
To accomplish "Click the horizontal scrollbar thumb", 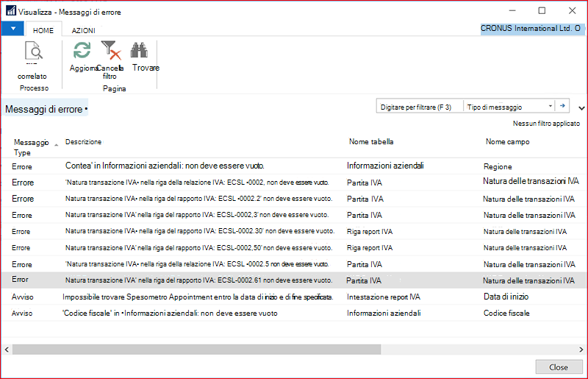I will coord(196,350).
